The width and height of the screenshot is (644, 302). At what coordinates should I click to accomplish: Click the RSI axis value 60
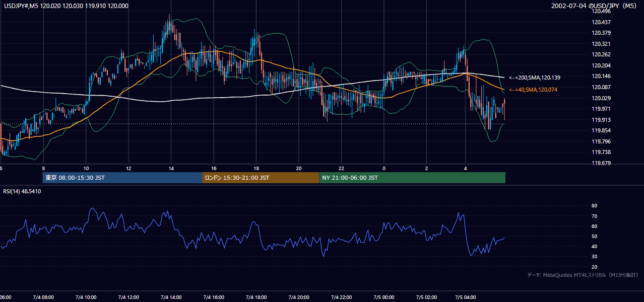click(x=595, y=226)
